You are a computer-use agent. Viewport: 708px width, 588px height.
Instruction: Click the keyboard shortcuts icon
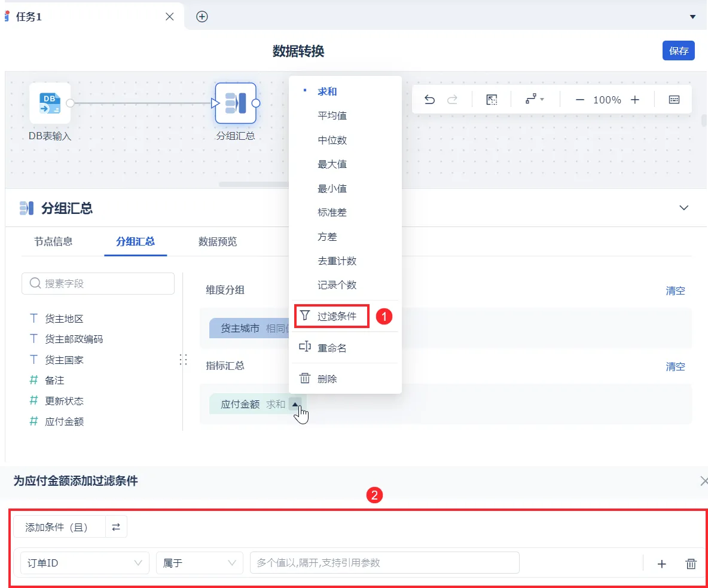click(674, 100)
